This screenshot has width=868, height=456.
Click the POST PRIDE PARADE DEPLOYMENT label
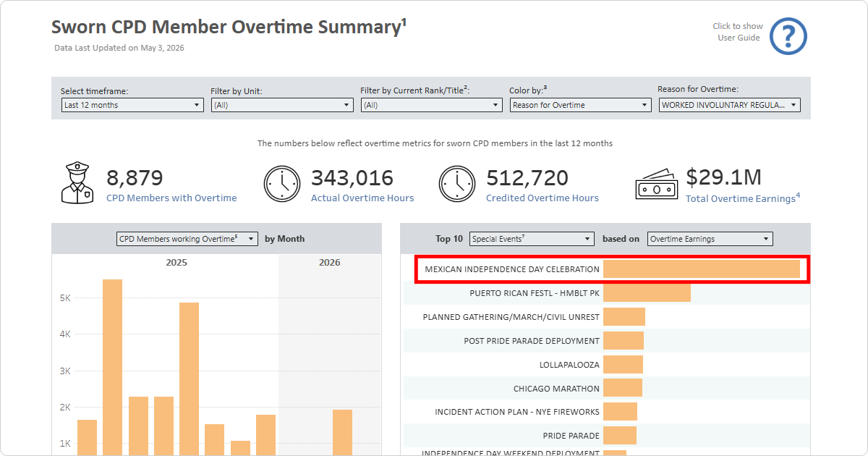click(532, 341)
